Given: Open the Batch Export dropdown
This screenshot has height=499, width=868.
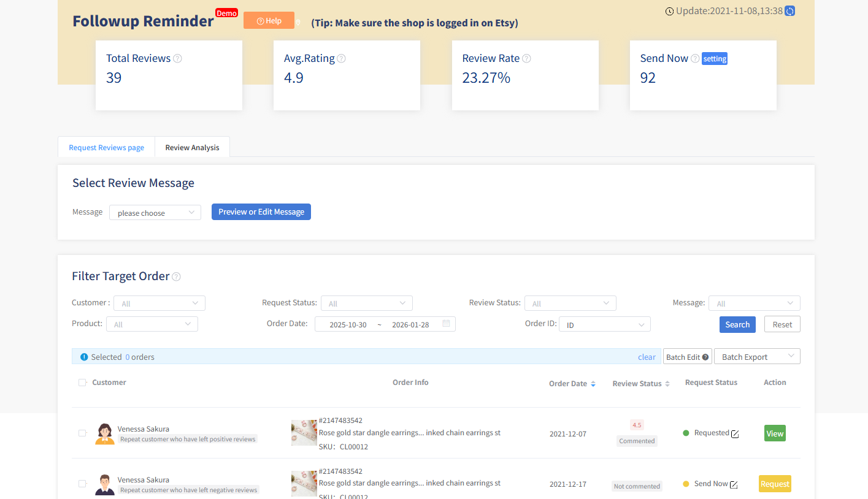Looking at the screenshot, I should point(756,356).
